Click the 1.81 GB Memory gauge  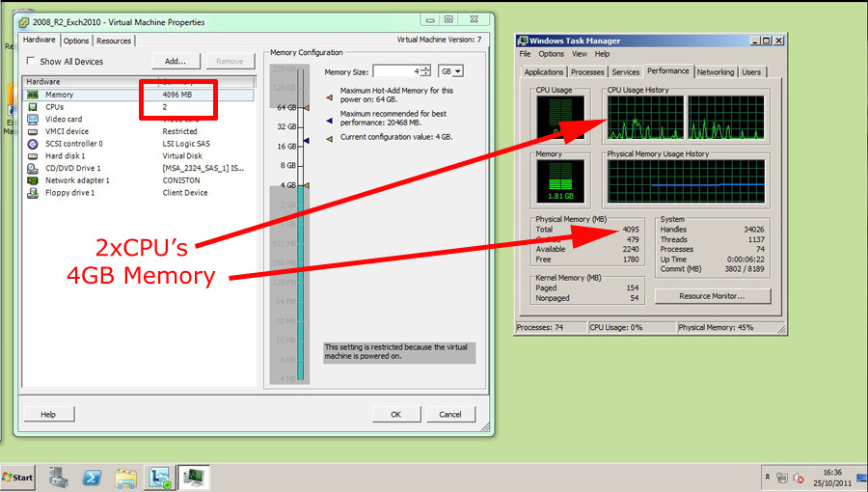tap(560, 181)
